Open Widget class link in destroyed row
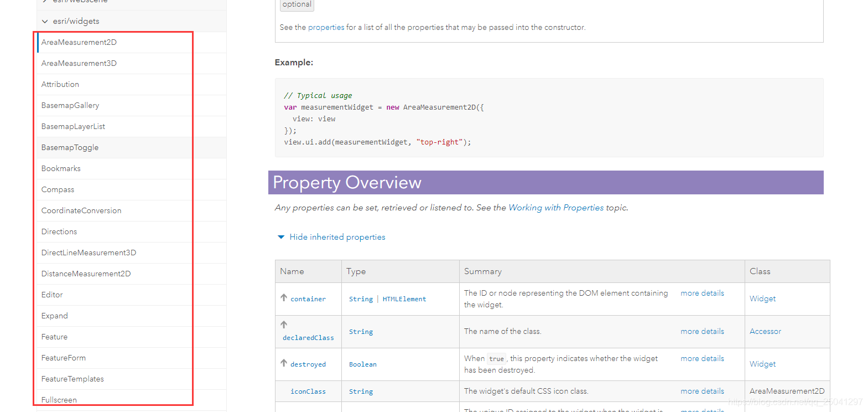 pyautogui.click(x=762, y=364)
